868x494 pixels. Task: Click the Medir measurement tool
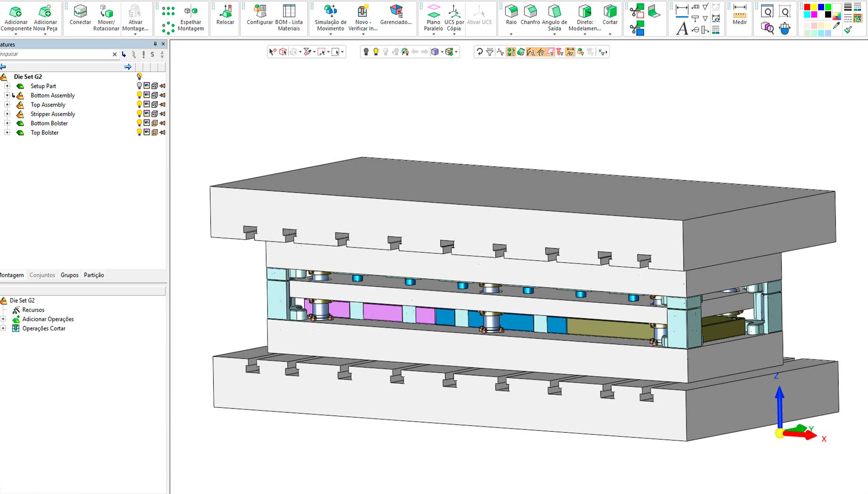[739, 15]
